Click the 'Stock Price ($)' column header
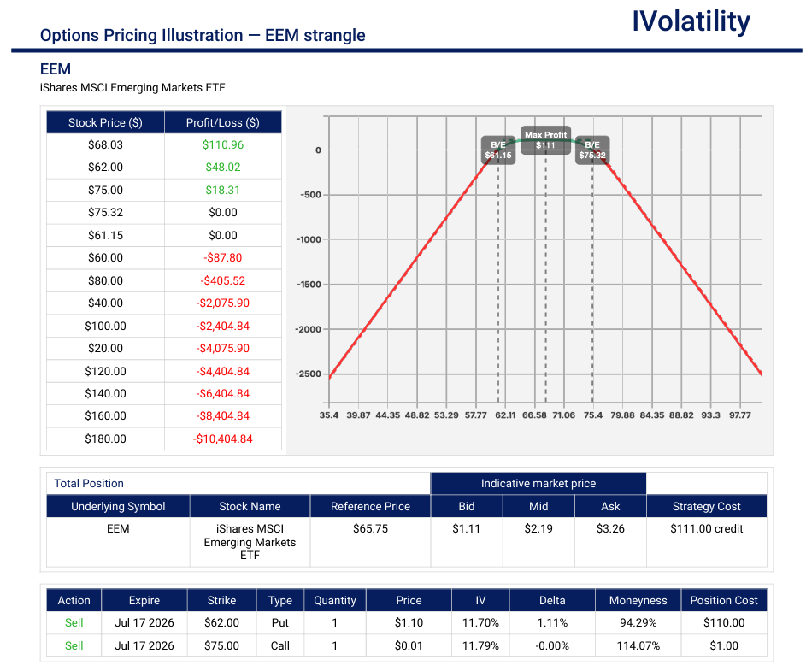Image resolution: width=812 pixels, height=671 pixels. 105,123
